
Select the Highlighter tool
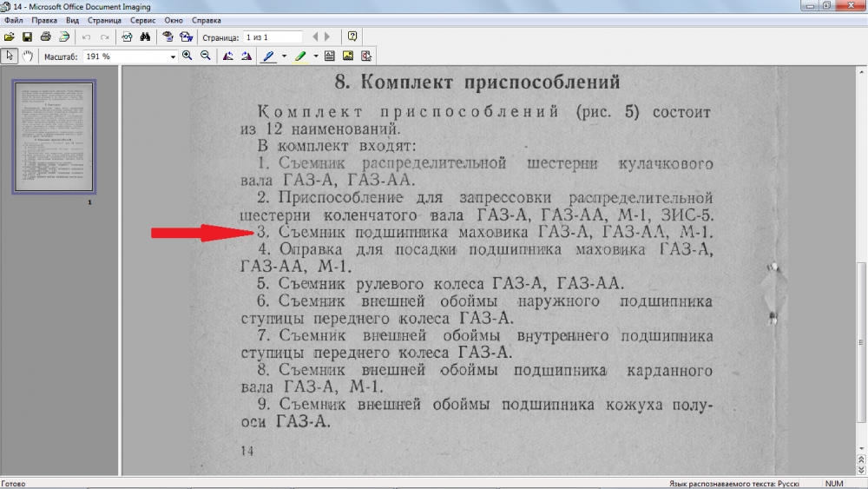(300, 56)
